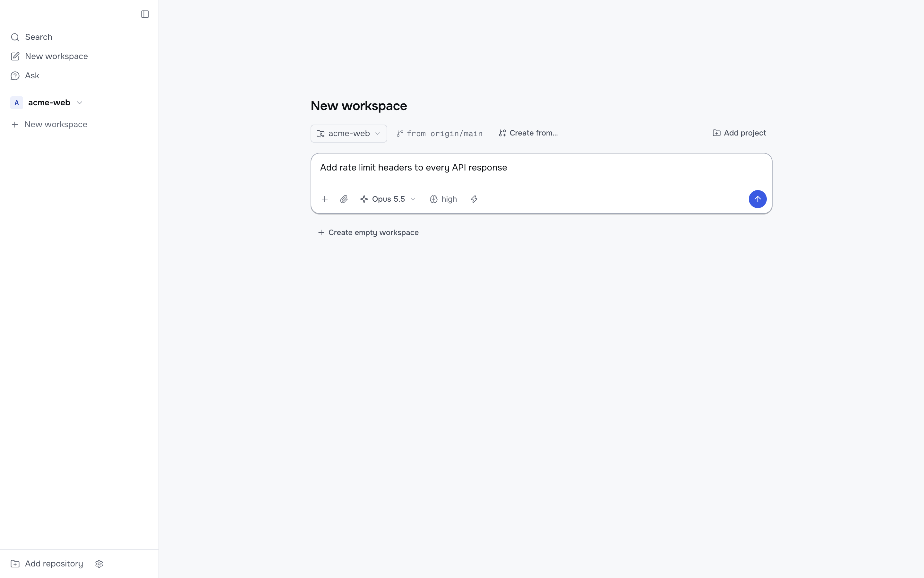Click the acme-web avatar letter A
Viewport: 924px width, 578px height.
pyautogui.click(x=16, y=103)
